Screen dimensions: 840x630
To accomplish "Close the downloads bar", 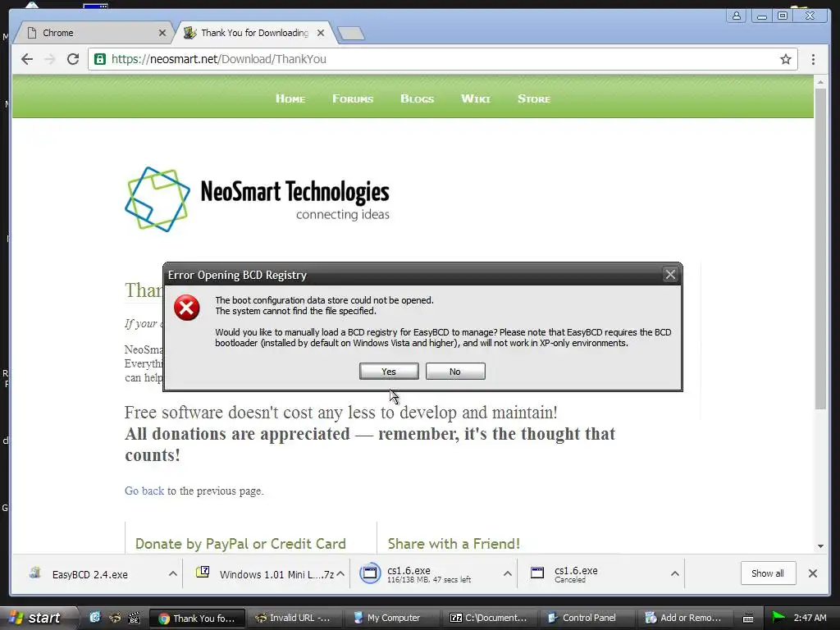I will click(x=813, y=573).
